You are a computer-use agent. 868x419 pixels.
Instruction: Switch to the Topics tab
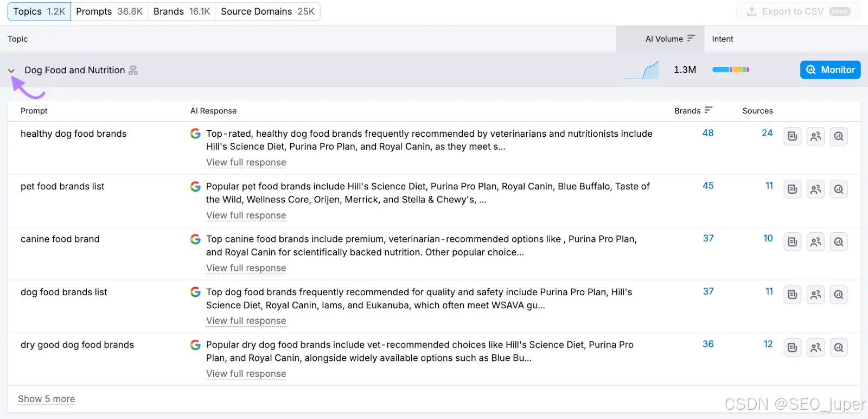pyautogui.click(x=39, y=11)
